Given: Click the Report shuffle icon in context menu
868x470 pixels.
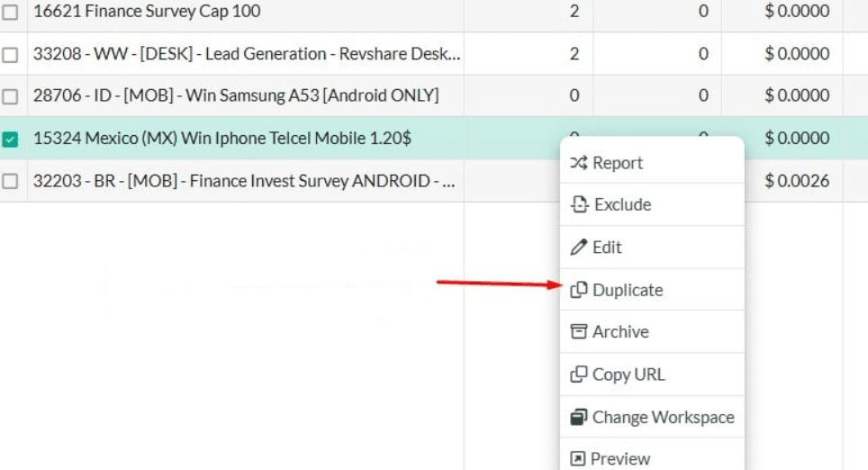Looking at the screenshot, I should pyautogui.click(x=579, y=163).
